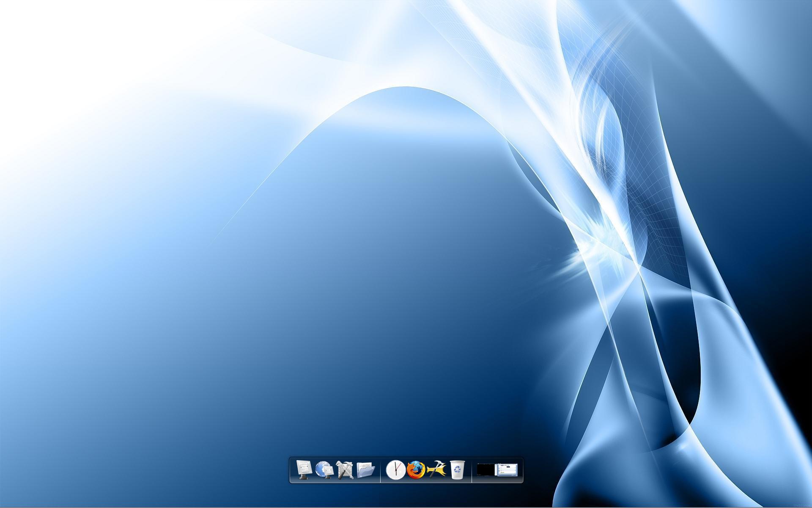The image size is (812, 508).
Task: Launch Firefox from the dock
Action: click(416, 470)
